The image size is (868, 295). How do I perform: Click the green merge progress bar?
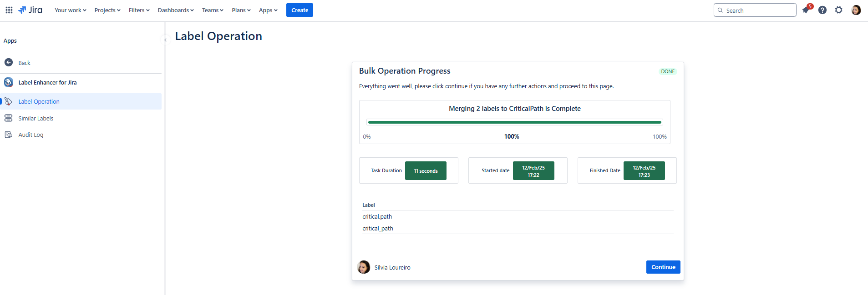click(514, 122)
